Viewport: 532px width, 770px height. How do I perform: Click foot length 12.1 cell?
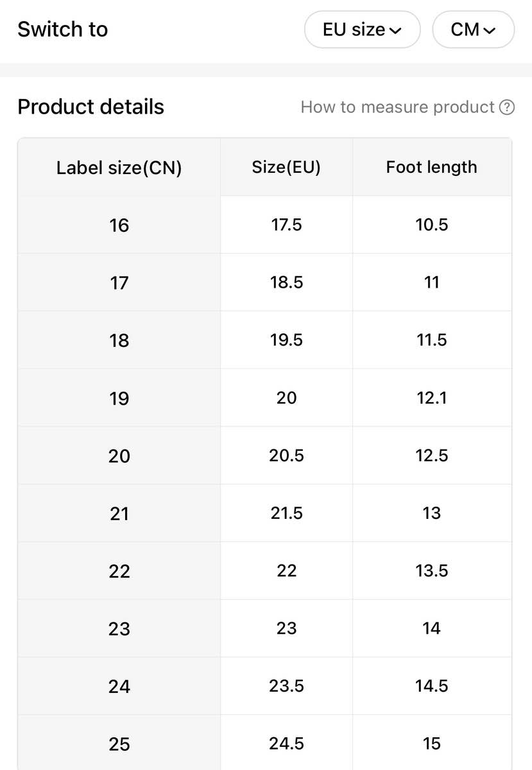[x=431, y=398]
